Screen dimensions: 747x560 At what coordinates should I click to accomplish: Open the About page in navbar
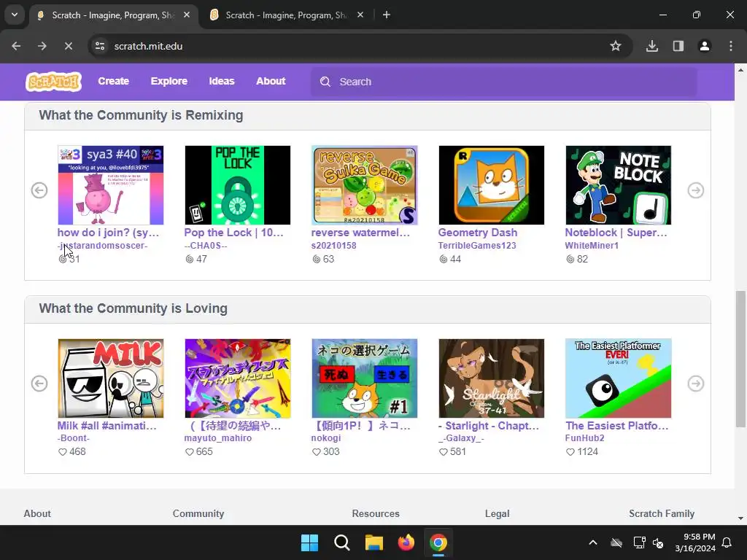coord(271,82)
